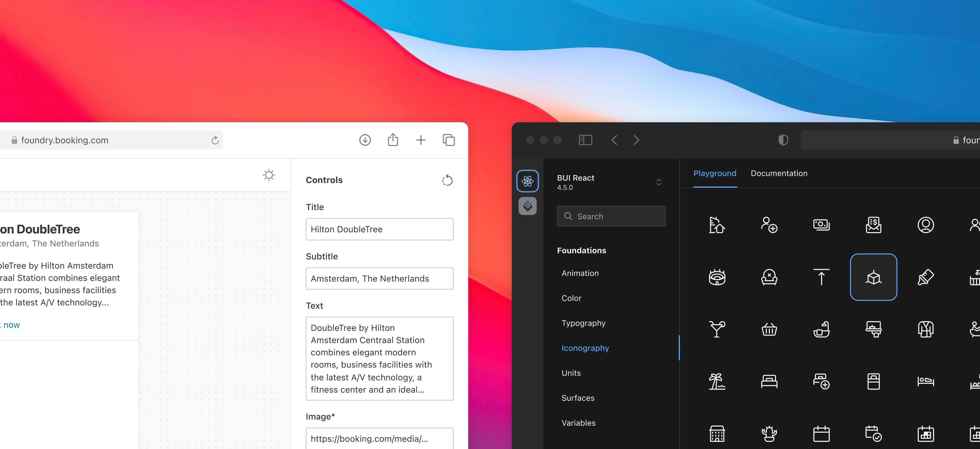This screenshot has height=449, width=980.
Task: Open the Variables page
Action: pyautogui.click(x=578, y=423)
